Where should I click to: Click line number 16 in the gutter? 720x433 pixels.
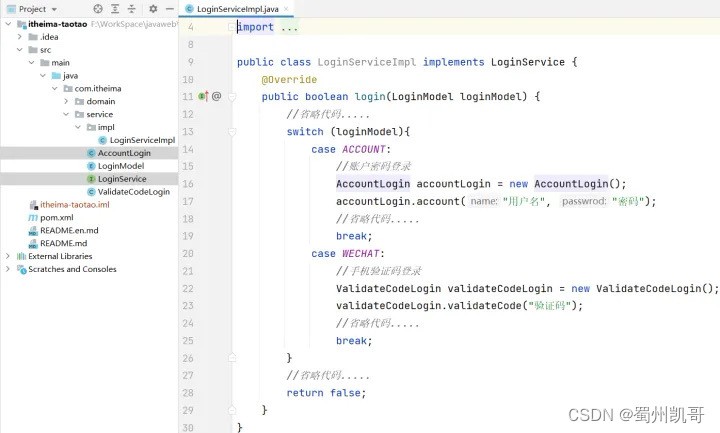187,184
